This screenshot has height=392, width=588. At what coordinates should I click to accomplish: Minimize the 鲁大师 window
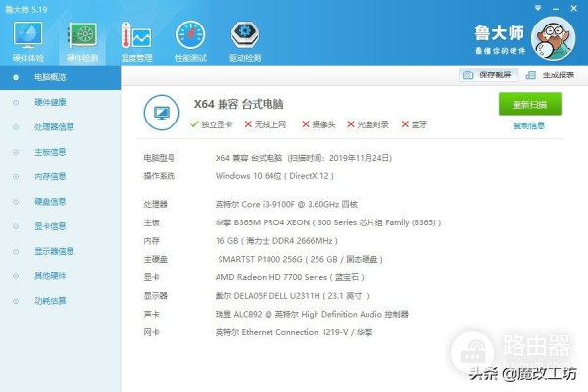click(x=556, y=8)
